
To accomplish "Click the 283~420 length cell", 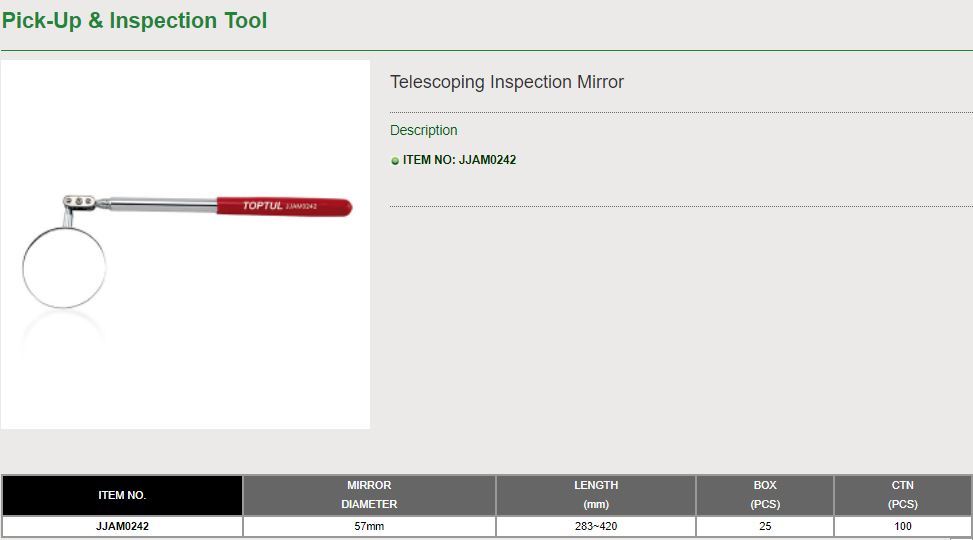I will pos(596,526).
